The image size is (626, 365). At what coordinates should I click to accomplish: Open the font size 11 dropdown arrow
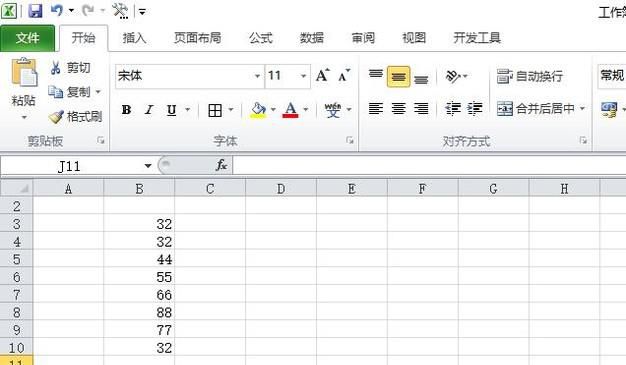pyautogui.click(x=303, y=76)
